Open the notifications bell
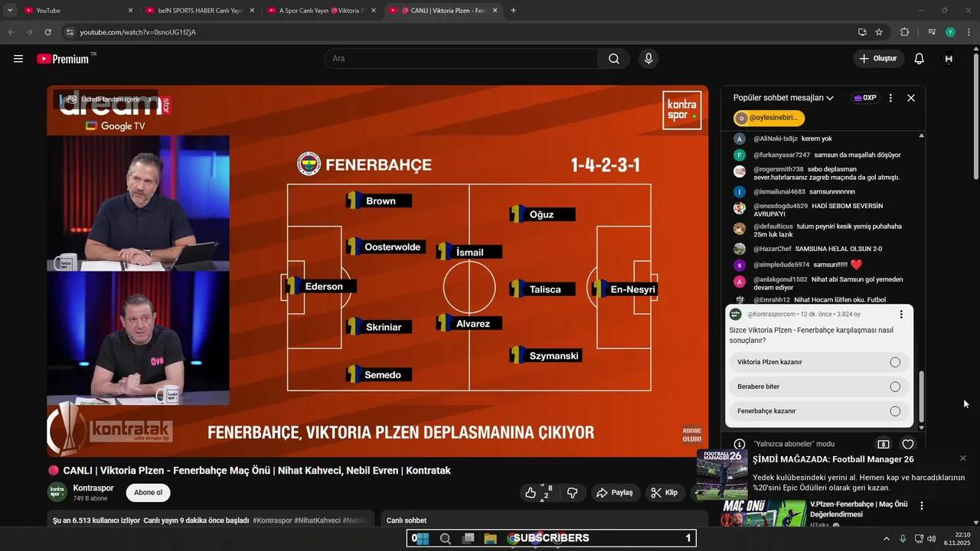Screen dimensions: 980x551 pyautogui.click(x=920, y=59)
